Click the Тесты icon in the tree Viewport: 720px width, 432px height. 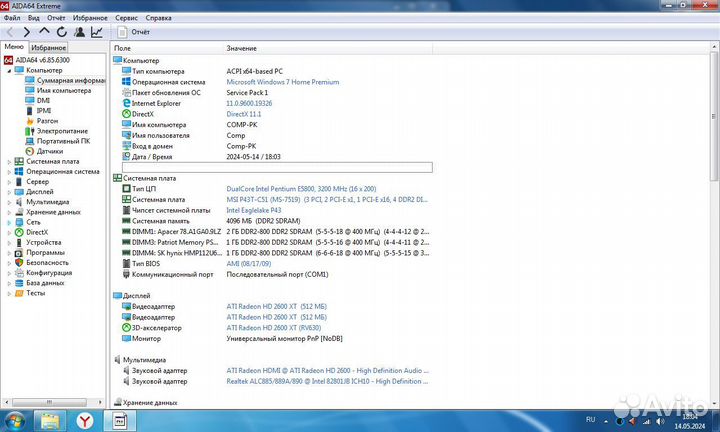click(19, 293)
